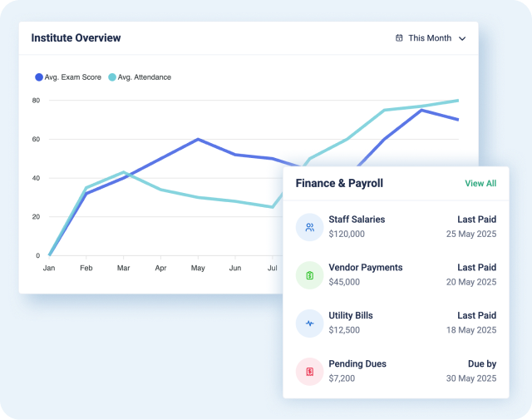532x420 pixels.
Task: Click the Utility Bills pulse icon
Action: point(309,324)
